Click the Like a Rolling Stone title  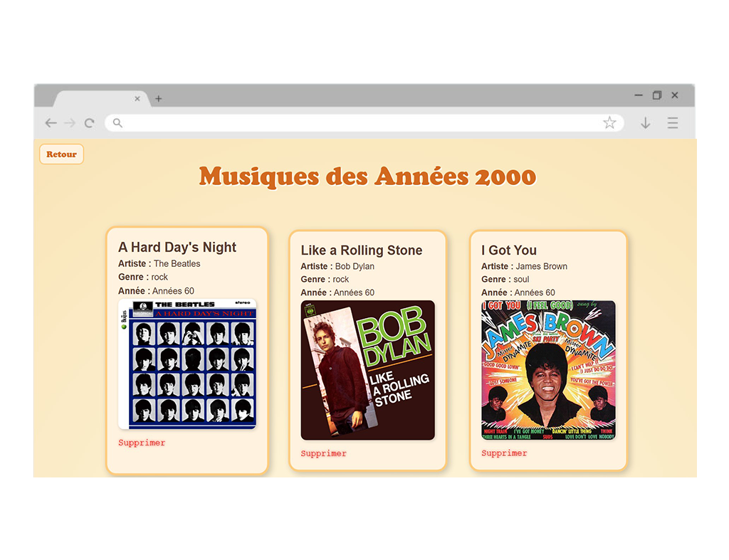tap(362, 250)
